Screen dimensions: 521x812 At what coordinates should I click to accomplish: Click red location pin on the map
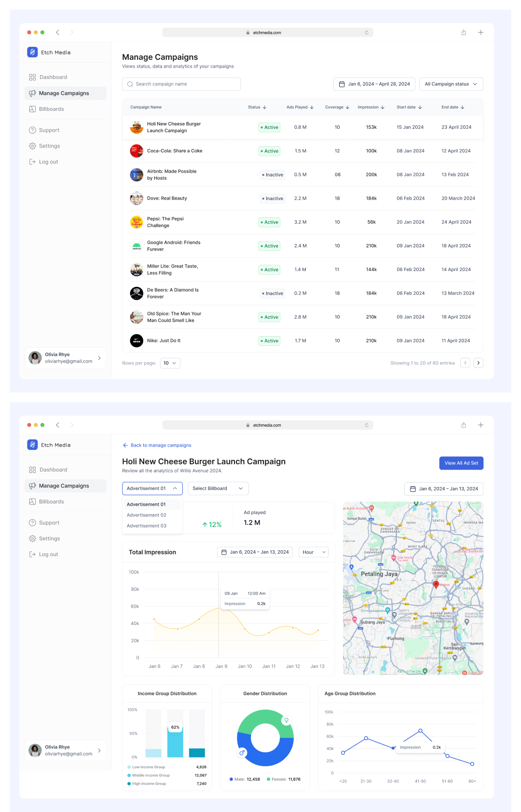point(436,585)
